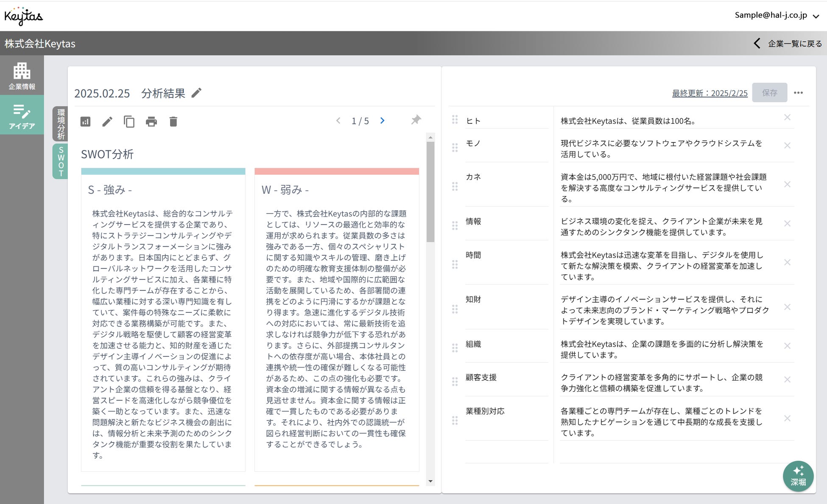The height and width of the screenshot is (504, 827).
Task: Print the SWOT analysis result
Action: click(151, 122)
